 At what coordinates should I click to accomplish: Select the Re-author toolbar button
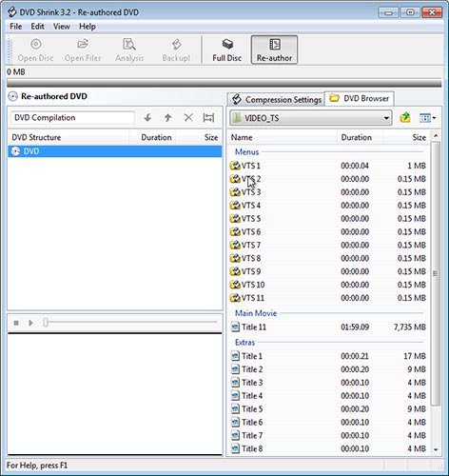coord(274,50)
